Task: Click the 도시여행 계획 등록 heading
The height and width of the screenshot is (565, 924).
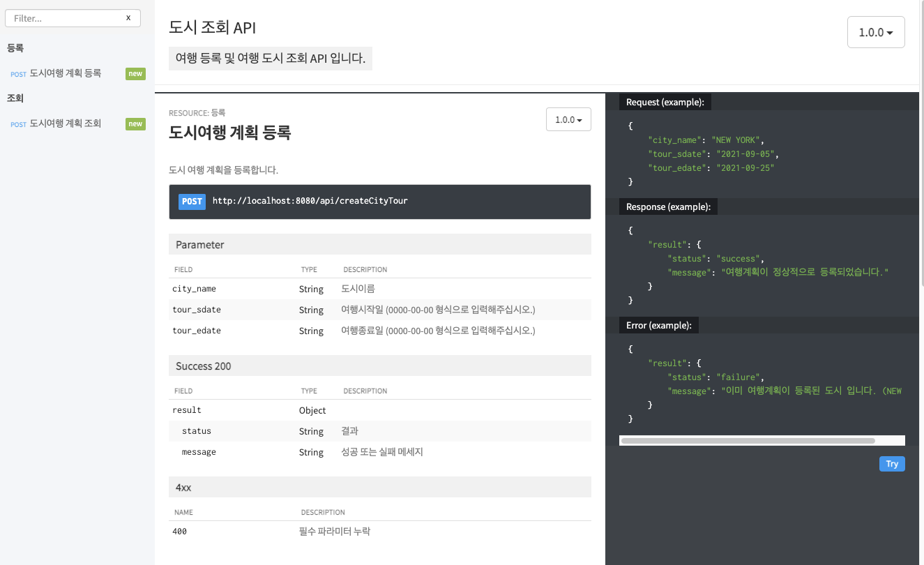Action: [230, 132]
